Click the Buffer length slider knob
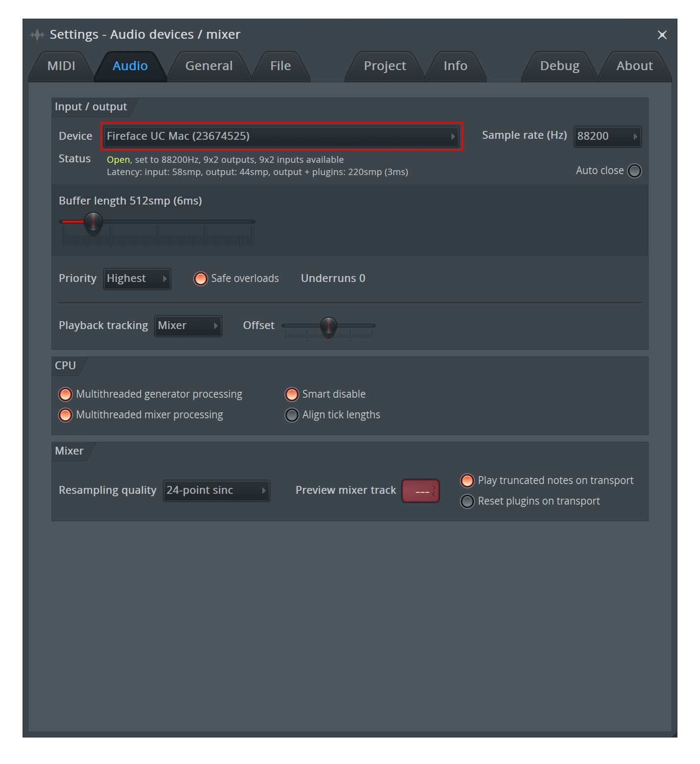 coord(93,222)
